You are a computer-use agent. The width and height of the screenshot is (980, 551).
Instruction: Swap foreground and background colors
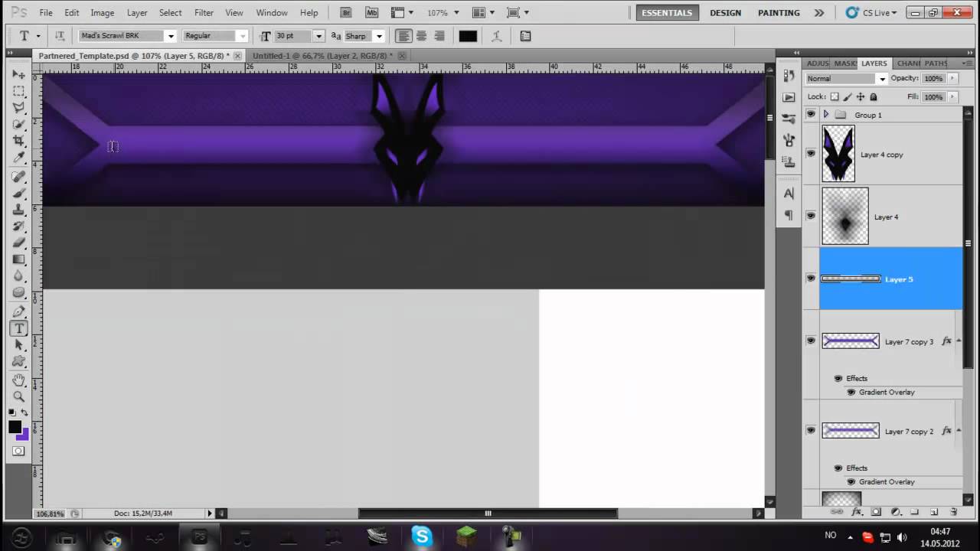click(24, 413)
